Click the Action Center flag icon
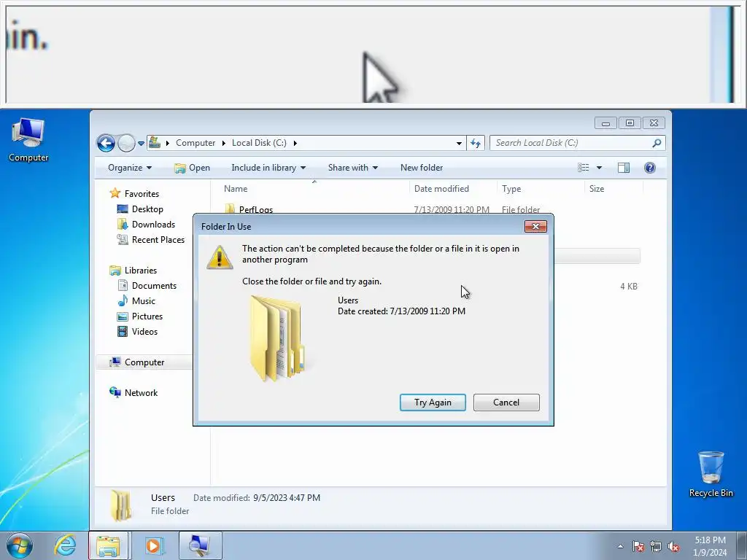 [x=638, y=546]
